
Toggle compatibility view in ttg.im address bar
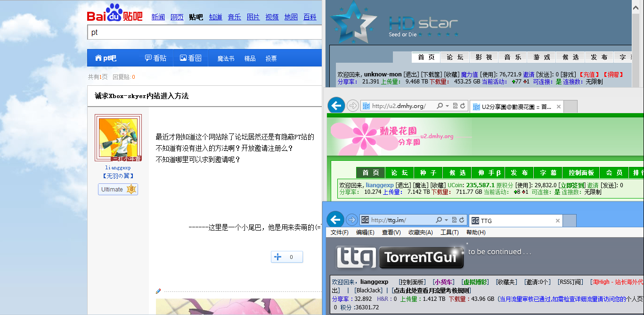tap(455, 220)
